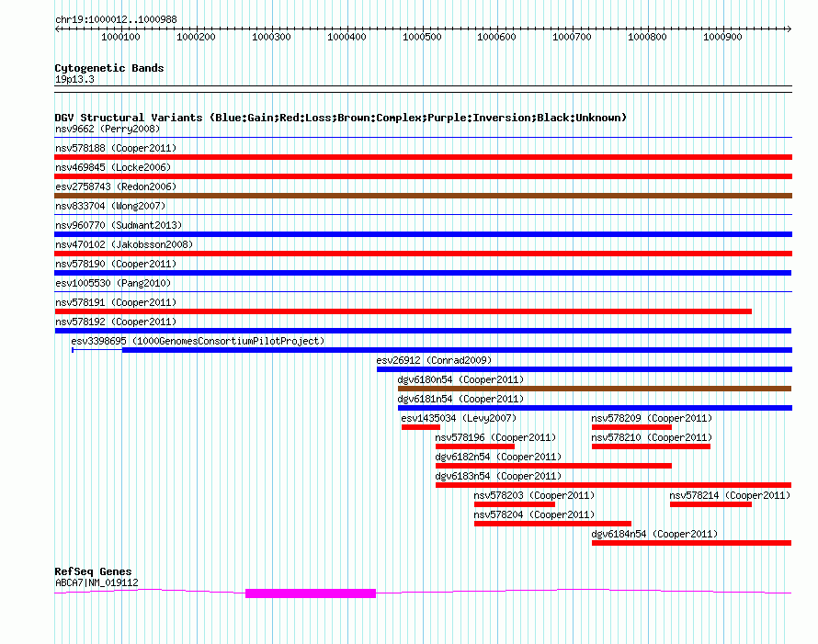This screenshot has height=644, width=818.
Task: Select nsv578192 (Cooper2011) label
Action: click(116, 322)
